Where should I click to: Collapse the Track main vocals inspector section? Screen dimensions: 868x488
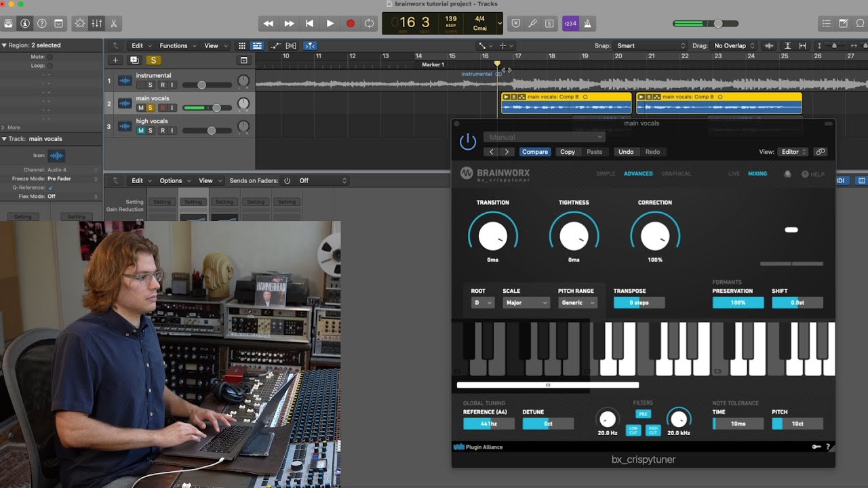click(x=4, y=139)
